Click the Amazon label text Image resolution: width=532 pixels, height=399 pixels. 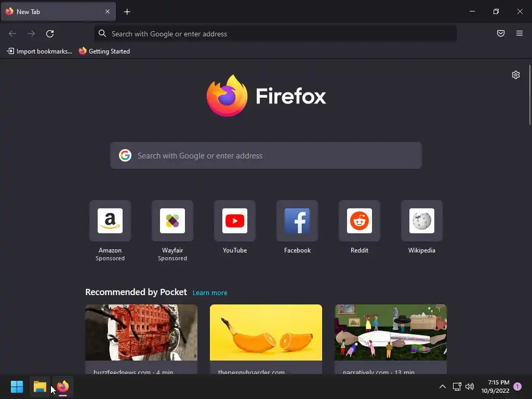[110, 250]
